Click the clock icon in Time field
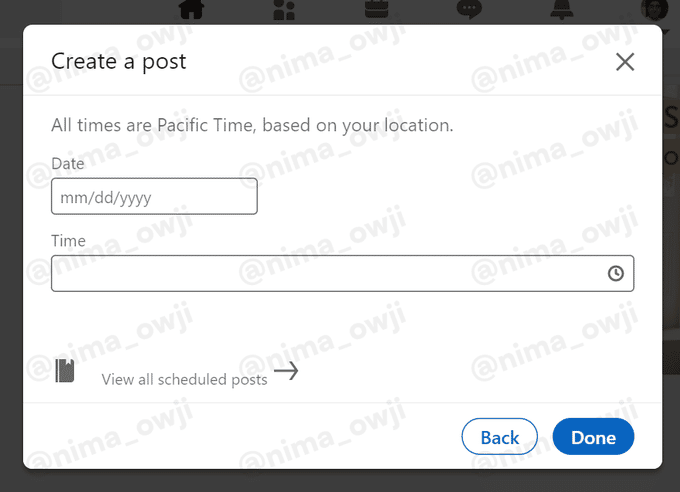The width and height of the screenshot is (680, 492). 616,273
